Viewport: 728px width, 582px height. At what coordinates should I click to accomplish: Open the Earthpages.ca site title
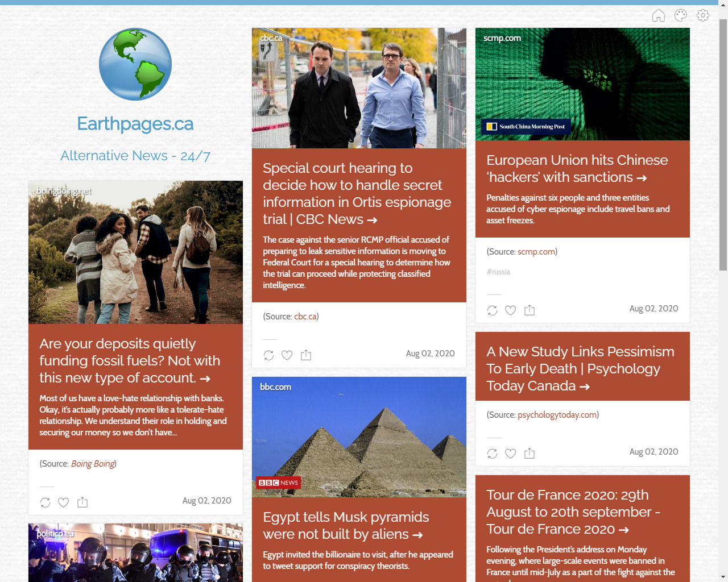[x=135, y=124]
